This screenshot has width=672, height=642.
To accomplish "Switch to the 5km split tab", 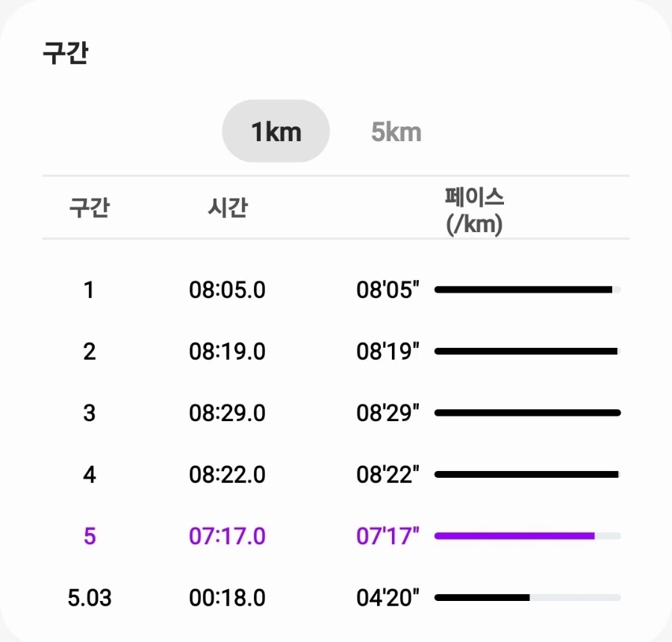I will point(396,132).
